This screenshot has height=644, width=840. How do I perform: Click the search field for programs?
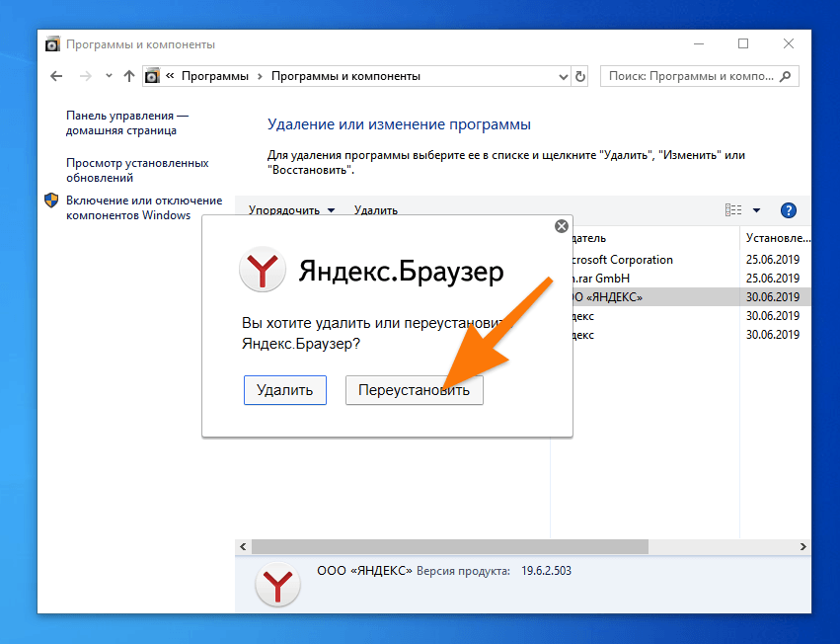coord(699,76)
